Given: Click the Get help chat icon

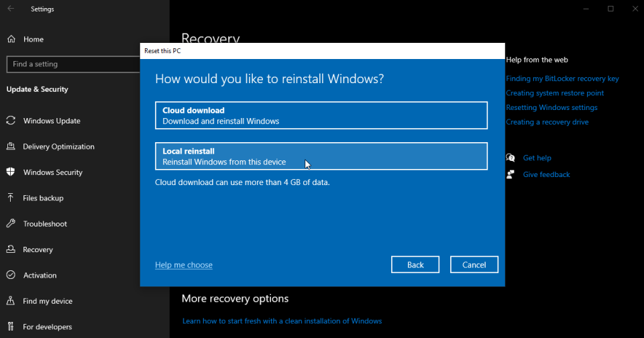Looking at the screenshot, I should (x=511, y=158).
